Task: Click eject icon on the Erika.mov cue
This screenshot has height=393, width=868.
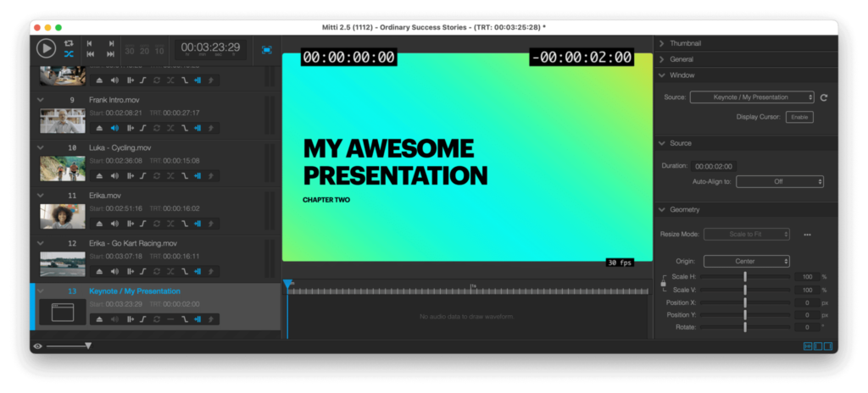Action: tap(100, 224)
